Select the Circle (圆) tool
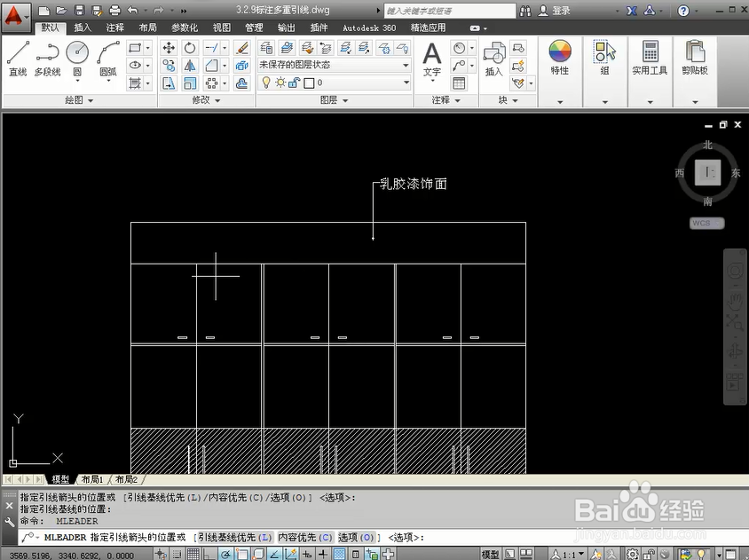The height and width of the screenshot is (560, 749). (77, 59)
